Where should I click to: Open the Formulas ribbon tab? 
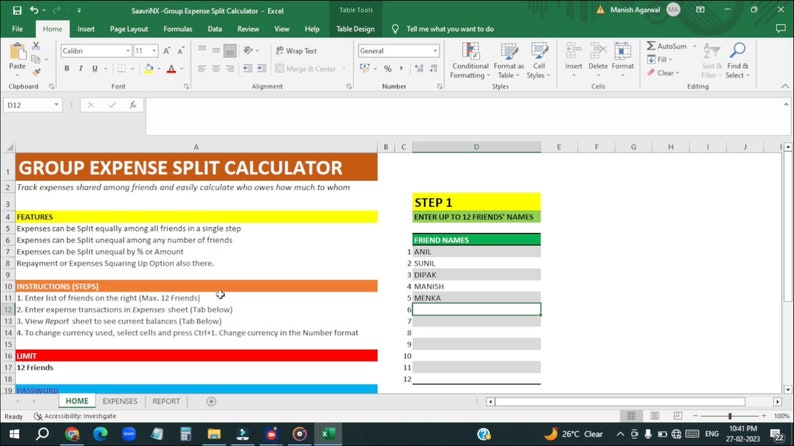[x=178, y=29]
